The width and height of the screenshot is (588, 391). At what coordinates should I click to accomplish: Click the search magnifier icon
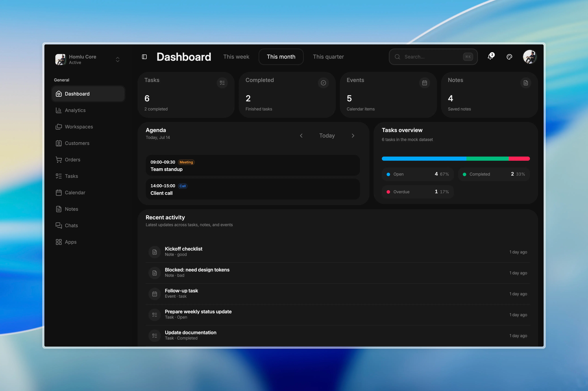(x=397, y=57)
